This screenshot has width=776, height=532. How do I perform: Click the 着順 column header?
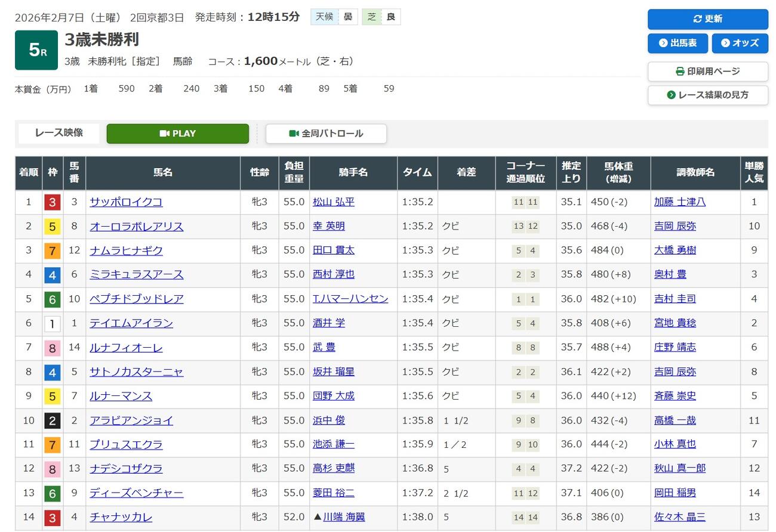[x=29, y=173]
